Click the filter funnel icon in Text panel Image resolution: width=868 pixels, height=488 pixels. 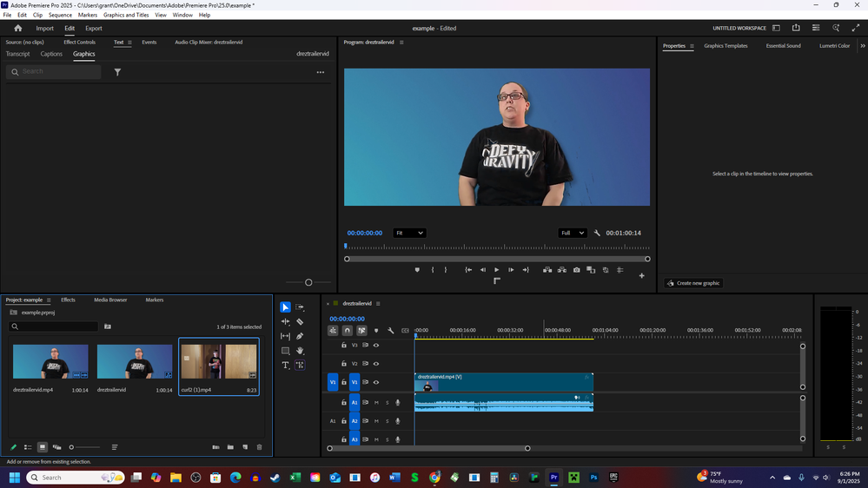117,72
